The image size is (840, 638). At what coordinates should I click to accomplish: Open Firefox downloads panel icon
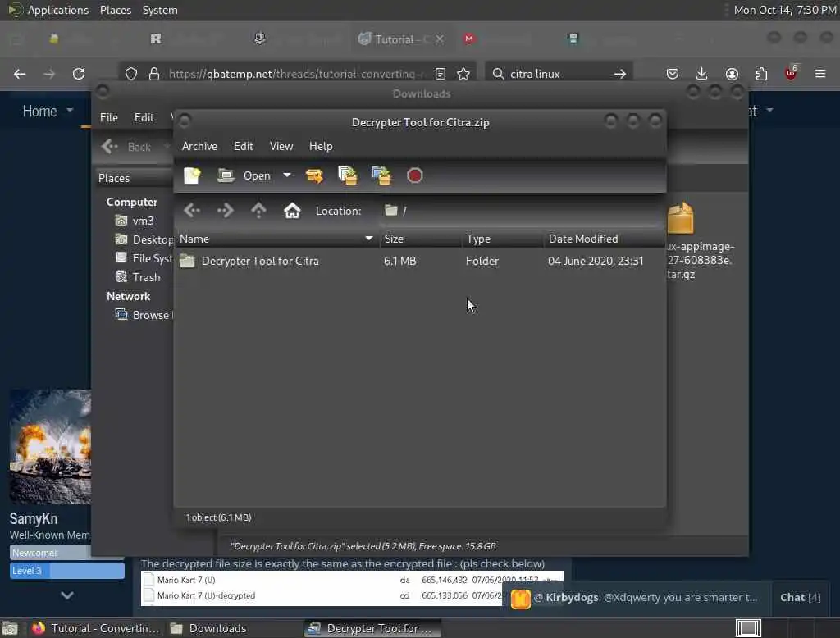coord(702,74)
